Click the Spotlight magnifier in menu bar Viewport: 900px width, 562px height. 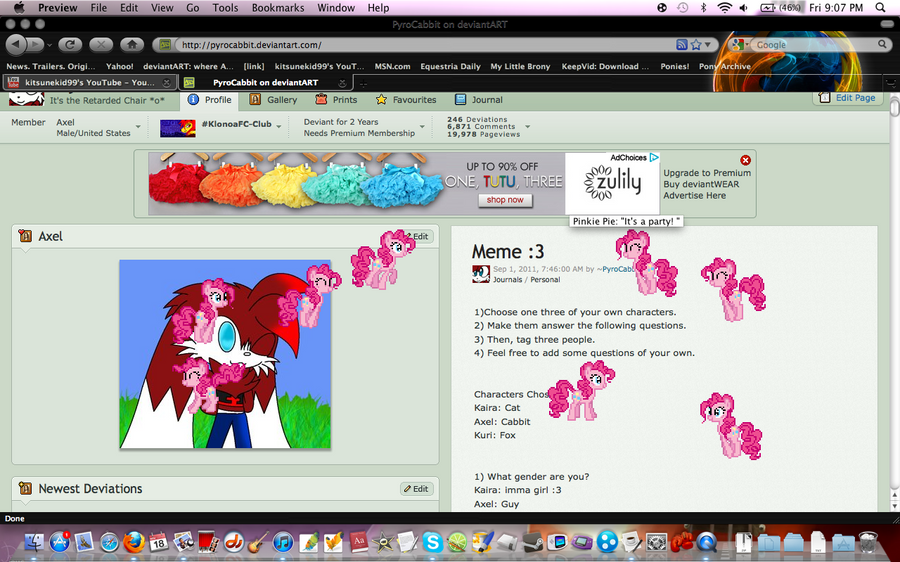tap(880, 7)
